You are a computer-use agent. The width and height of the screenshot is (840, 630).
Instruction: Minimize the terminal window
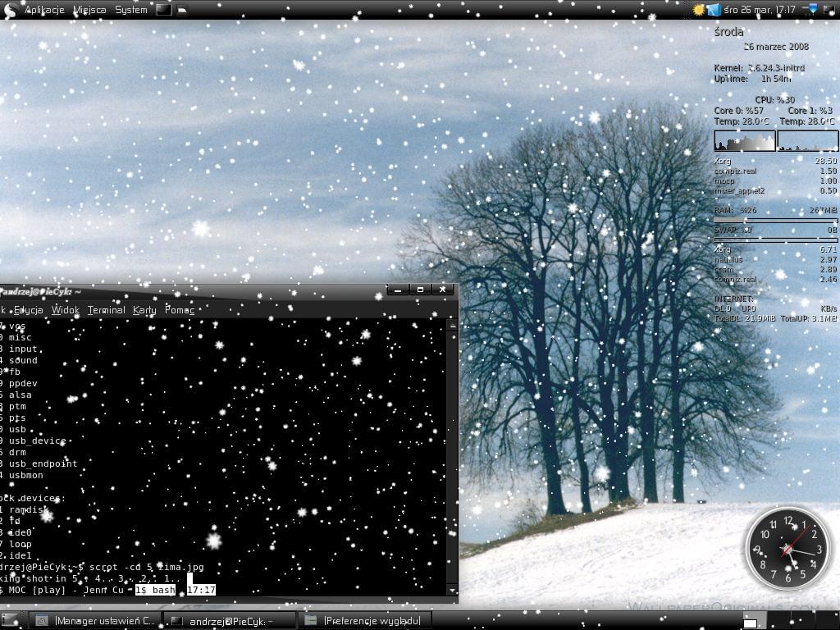pyautogui.click(x=398, y=290)
